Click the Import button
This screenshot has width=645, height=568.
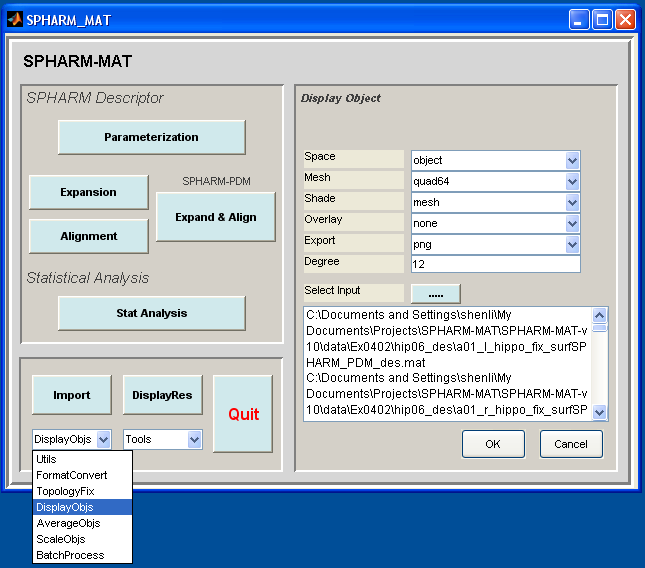[x=72, y=395]
